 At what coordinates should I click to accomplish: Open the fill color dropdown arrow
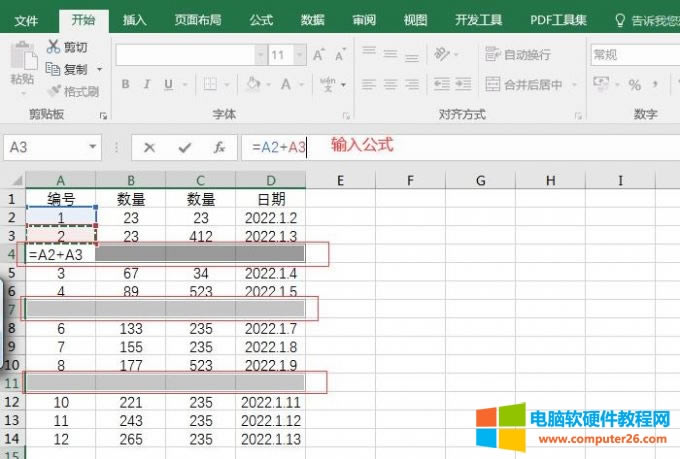(x=268, y=85)
